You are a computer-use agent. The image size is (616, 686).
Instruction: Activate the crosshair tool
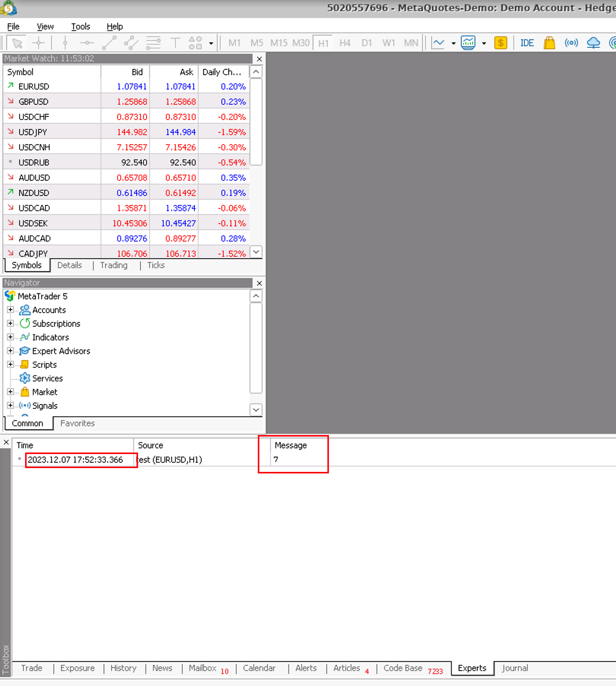[38, 43]
